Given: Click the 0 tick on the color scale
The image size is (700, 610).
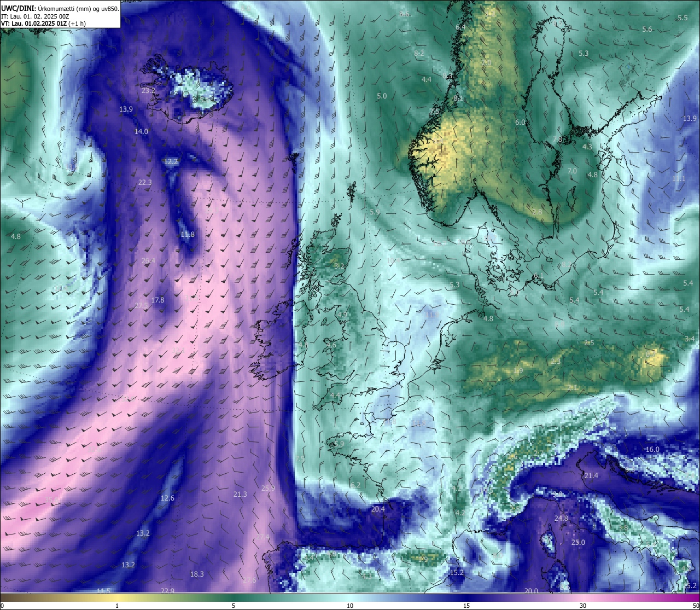Looking at the screenshot, I should coord(2,606).
